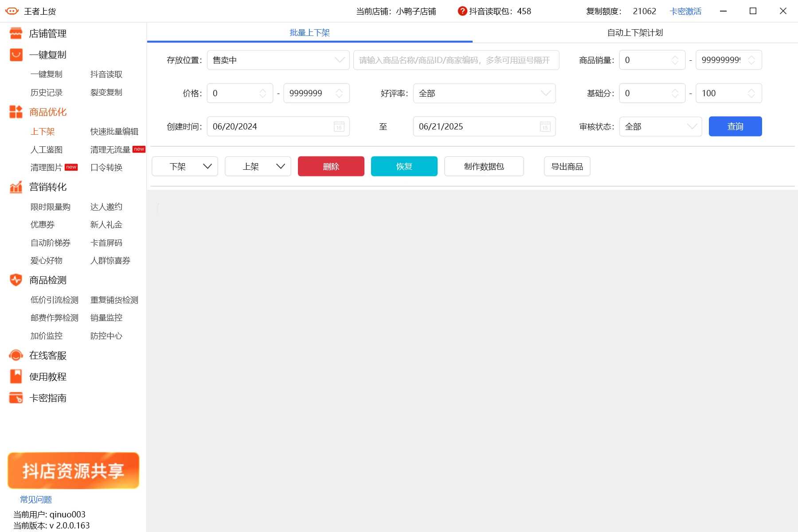Viewport: 798px width, 532px height.
Task: Open 清理图片 in sidebar
Action: [47, 168]
